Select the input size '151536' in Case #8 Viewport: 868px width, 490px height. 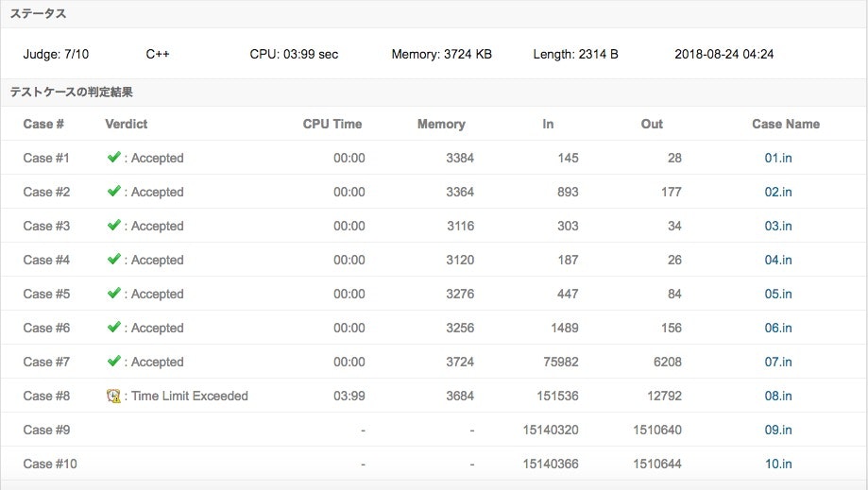[557, 396]
